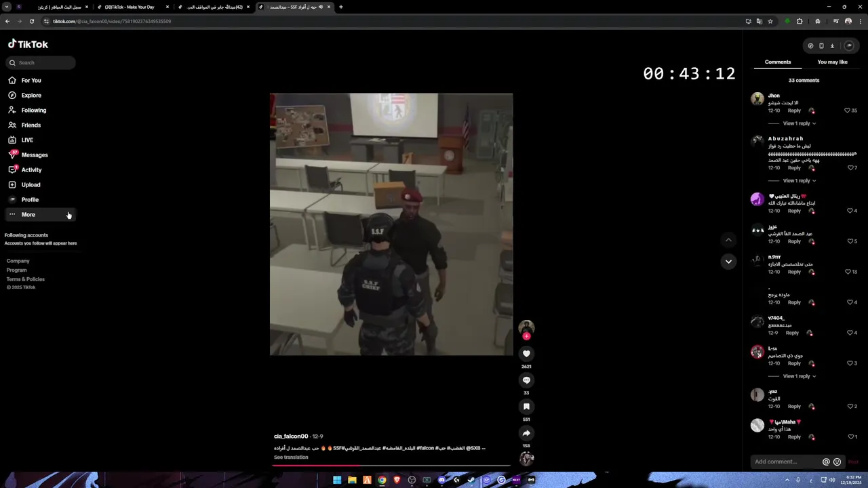Open Jhon's profile avatar
This screenshot has width=868, height=488.
757,99
